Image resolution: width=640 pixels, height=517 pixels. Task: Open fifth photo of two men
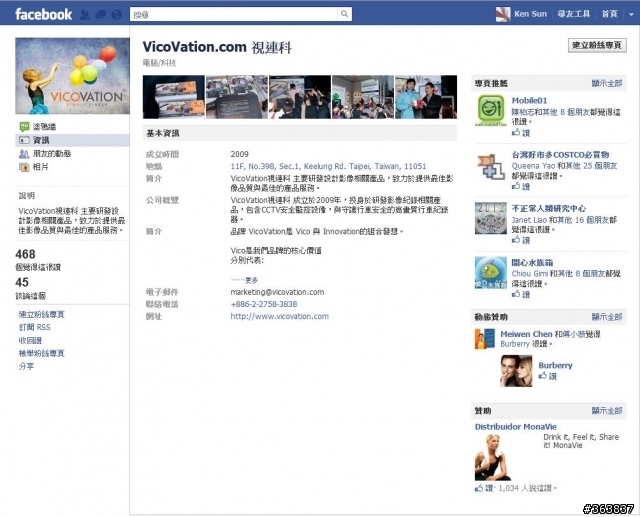426,97
